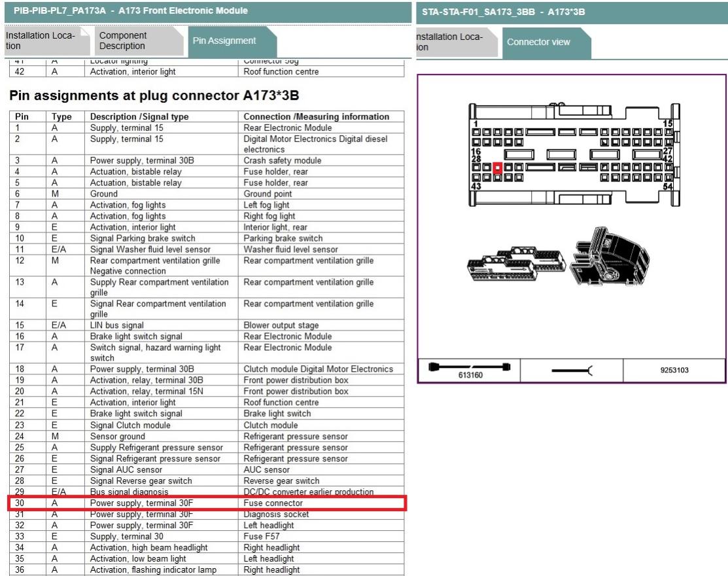The height and width of the screenshot is (576, 728).
Task: Click the connector pin layout diagram's pin 1 label
Action: pos(476,124)
